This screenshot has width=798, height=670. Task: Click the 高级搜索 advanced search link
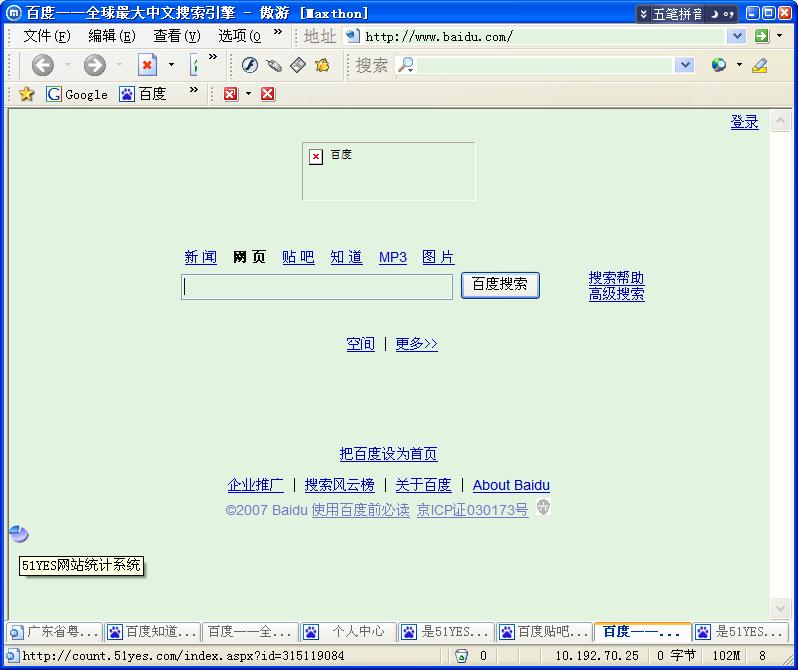pyautogui.click(x=617, y=294)
